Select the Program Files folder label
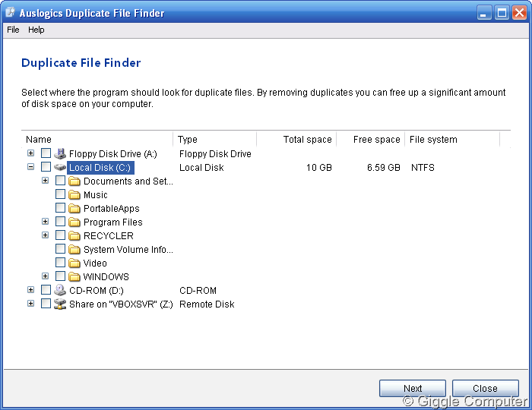532x410 pixels. 113,222
